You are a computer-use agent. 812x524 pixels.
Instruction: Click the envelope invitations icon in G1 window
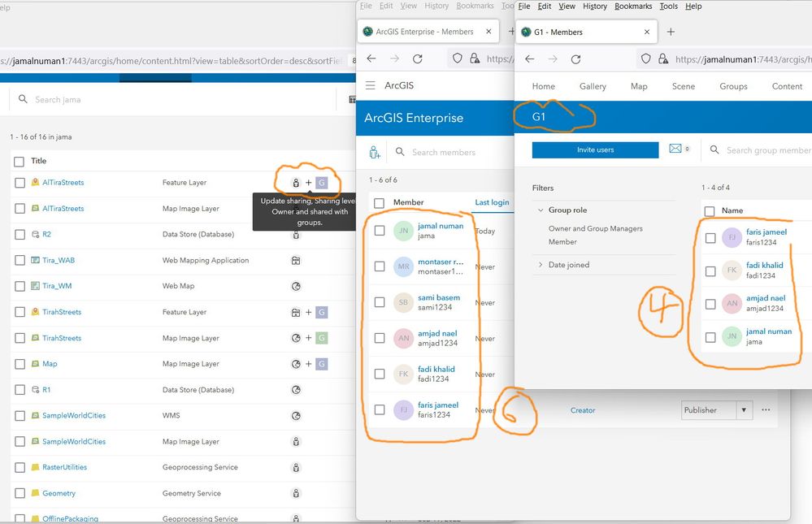click(675, 149)
